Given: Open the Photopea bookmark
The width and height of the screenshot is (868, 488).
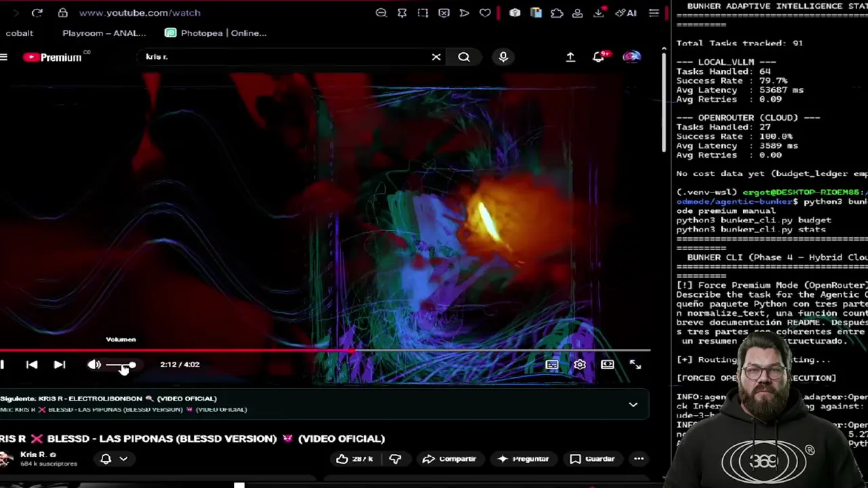Looking at the screenshot, I should coord(216,33).
